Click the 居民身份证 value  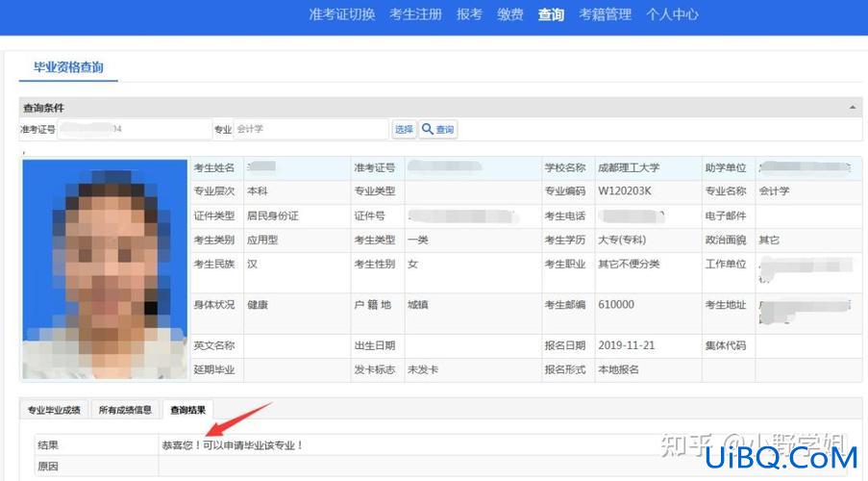click(x=273, y=215)
